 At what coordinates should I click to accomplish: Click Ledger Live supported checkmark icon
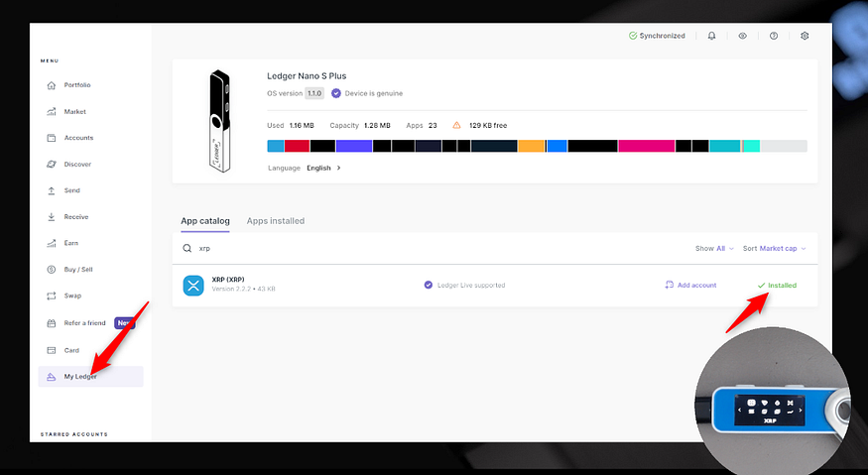click(428, 286)
